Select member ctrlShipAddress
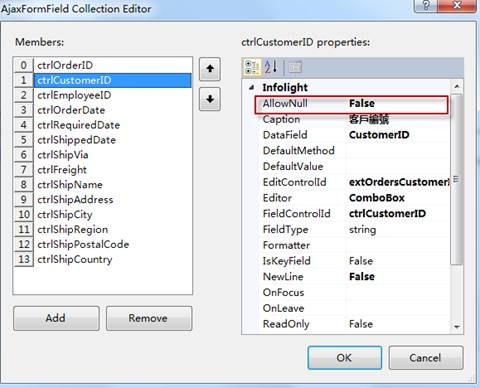The width and height of the screenshot is (480, 388). coord(103,200)
